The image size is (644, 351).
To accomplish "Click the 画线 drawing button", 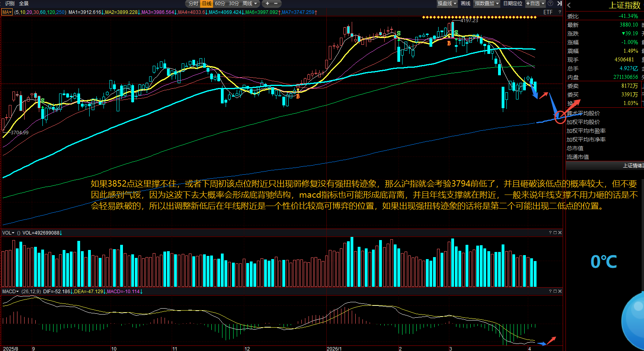I will 466,4.
